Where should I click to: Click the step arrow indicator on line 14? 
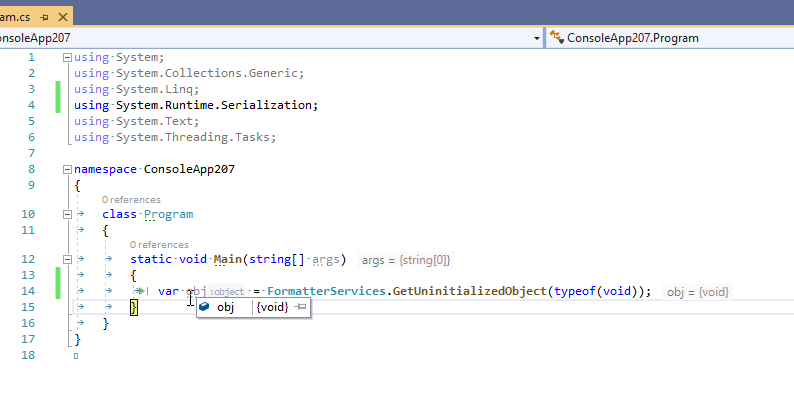coord(141,291)
